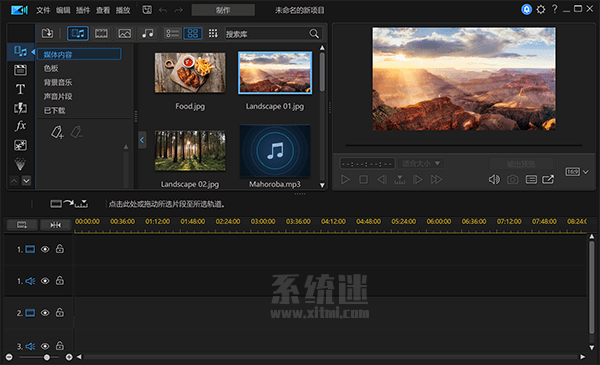
Task: Collapse the library panel with left chevron
Action: 142,140
